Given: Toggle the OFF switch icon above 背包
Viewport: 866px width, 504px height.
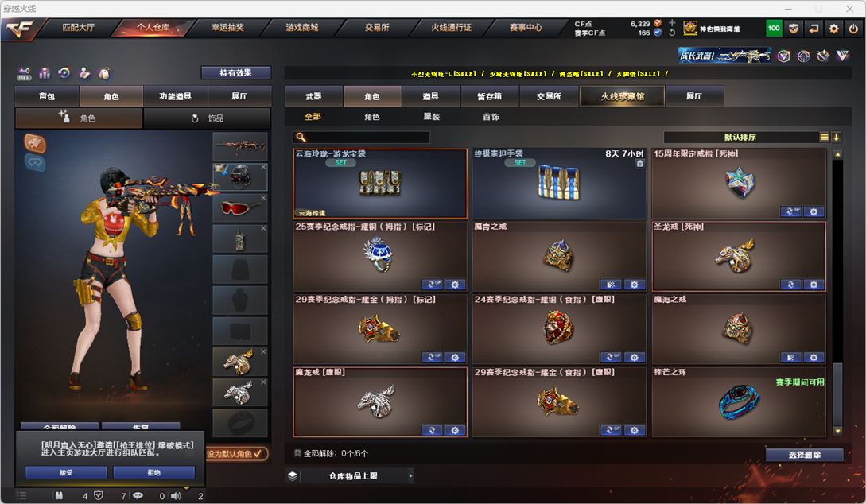Looking at the screenshot, I should (24, 74).
